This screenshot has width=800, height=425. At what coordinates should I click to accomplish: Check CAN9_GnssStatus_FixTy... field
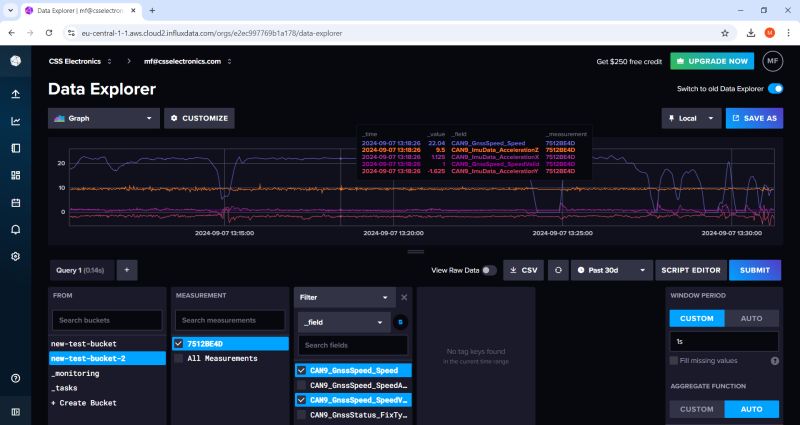301,415
